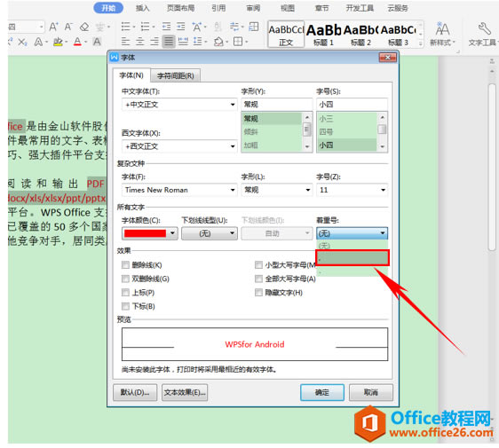This screenshot has height=448, width=499.
Task: Click the 字号(S) size input field
Action: click(x=352, y=105)
